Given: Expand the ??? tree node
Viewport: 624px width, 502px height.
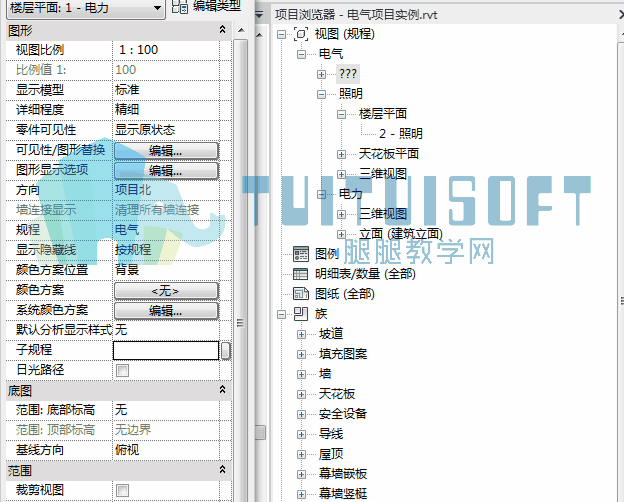Looking at the screenshot, I should point(321,74).
